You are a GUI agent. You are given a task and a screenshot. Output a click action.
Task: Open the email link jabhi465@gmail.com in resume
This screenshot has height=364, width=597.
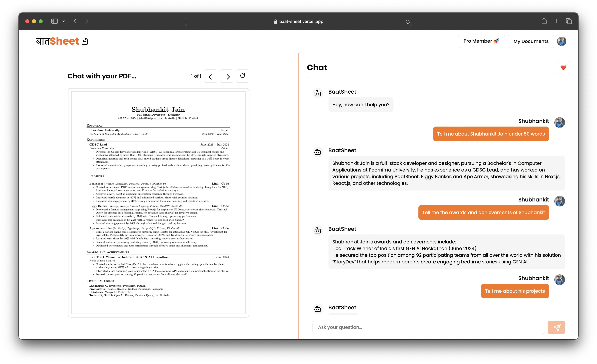tap(150, 118)
